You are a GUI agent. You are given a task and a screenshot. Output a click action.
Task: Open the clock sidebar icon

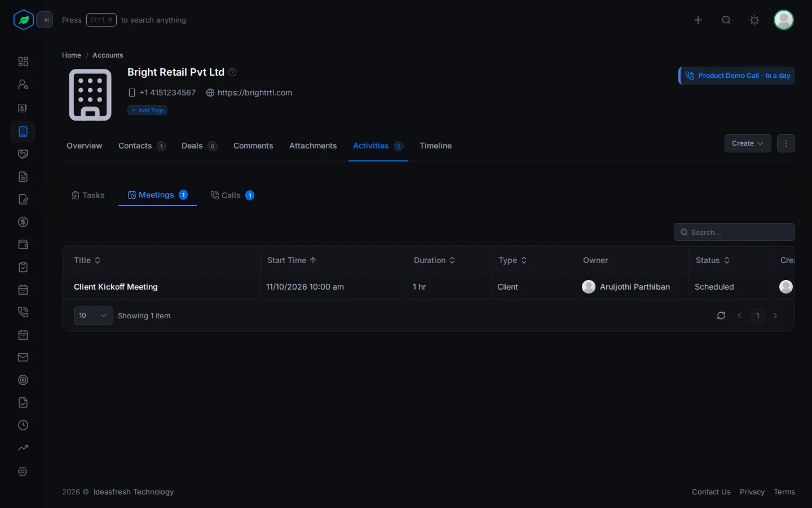point(23,425)
